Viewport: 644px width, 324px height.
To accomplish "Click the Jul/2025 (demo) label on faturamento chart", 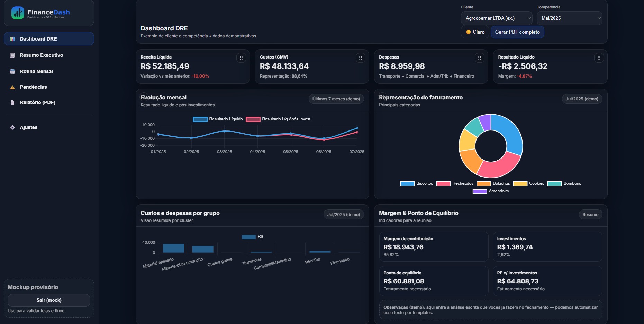I will 582,99.
